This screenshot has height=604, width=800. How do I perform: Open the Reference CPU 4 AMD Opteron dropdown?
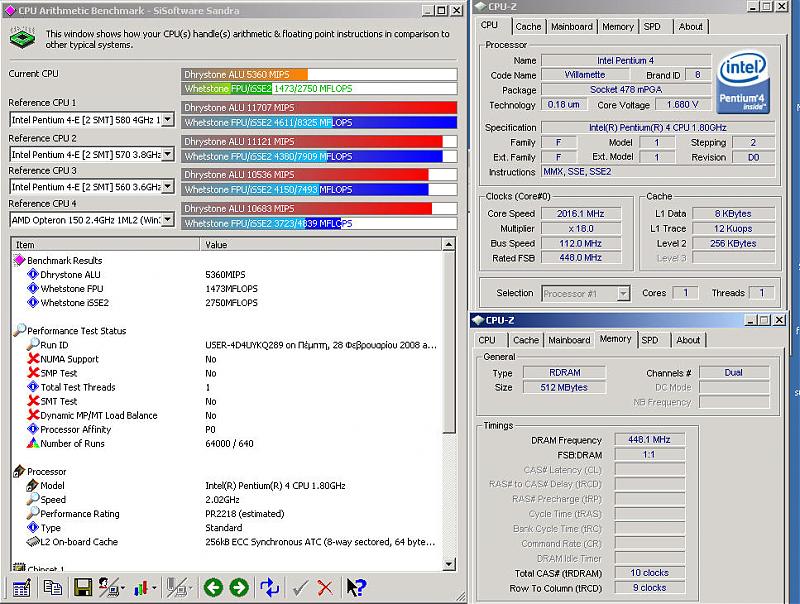point(168,220)
